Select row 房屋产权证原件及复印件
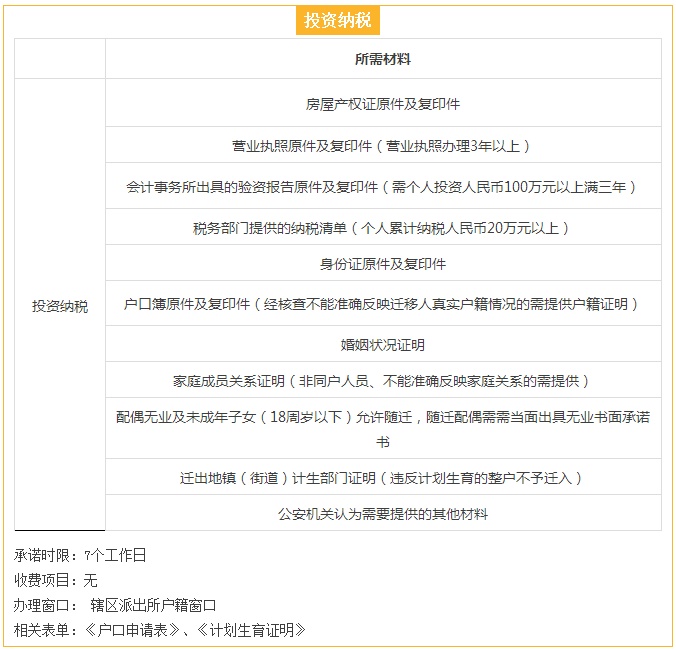 pyautogui.click(x=383, y=103)
